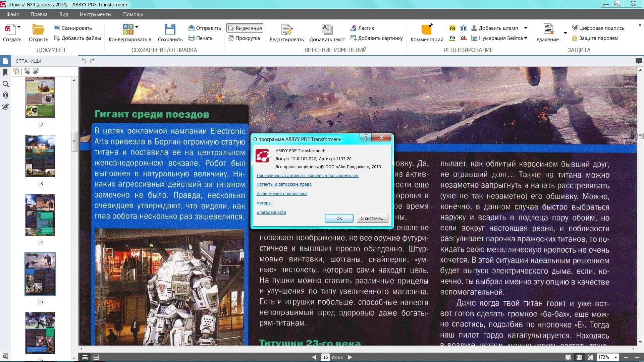Open the 173% zoom dropdown
This screenshot has width=644, height=362.
tap(615, 357)
